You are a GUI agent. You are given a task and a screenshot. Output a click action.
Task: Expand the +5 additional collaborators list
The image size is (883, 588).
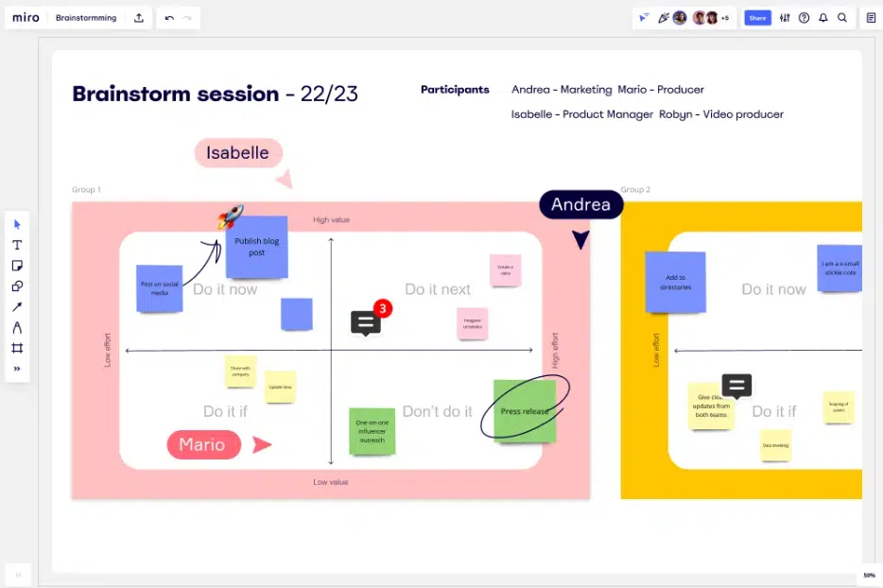pos(725,18)
